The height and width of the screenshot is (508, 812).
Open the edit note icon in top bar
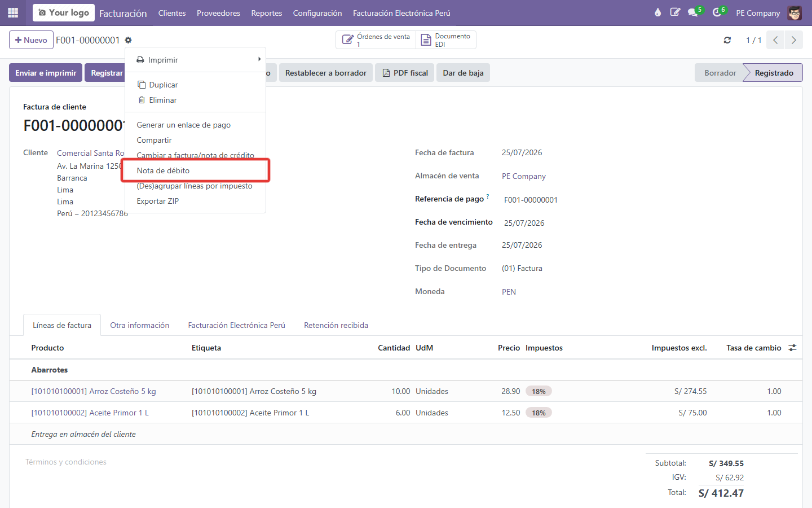pyautogui.click(x=675, y=12)
